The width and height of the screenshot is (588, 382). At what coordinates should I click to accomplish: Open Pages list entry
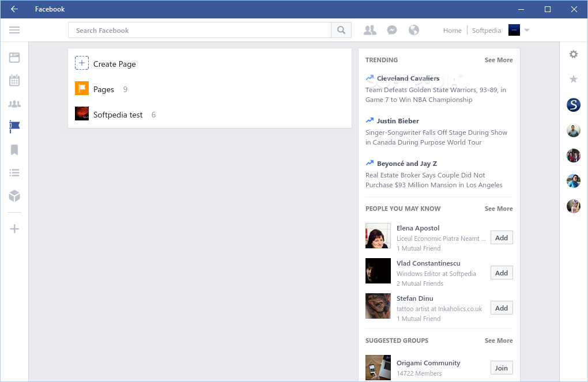[x=104, y=89]
